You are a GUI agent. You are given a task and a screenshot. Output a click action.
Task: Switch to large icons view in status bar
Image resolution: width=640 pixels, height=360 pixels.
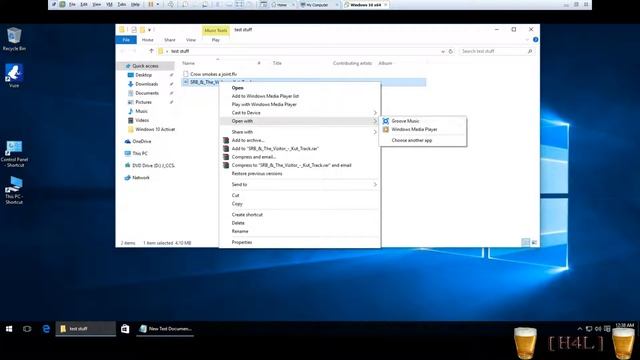coord(534,242)
